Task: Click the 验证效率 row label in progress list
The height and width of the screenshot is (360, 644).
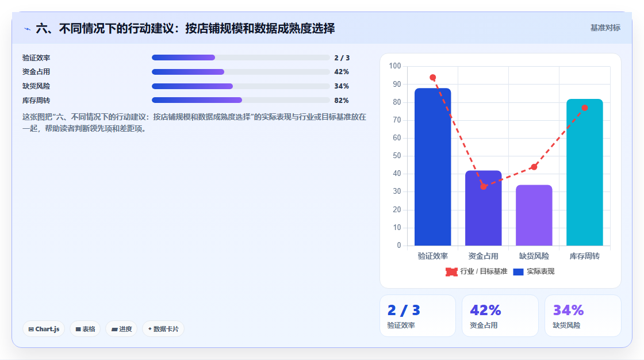Action: pyautogui.click(x=36, y=58)
